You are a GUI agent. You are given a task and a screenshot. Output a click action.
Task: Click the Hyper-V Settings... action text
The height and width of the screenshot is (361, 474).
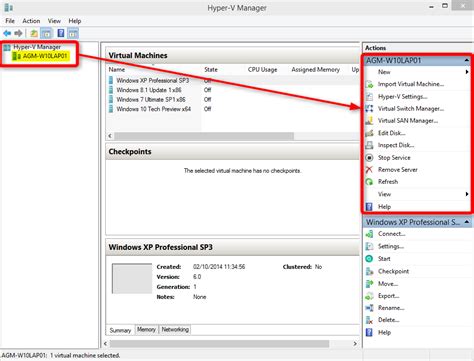pyautogui.click(x=403, y=97)
